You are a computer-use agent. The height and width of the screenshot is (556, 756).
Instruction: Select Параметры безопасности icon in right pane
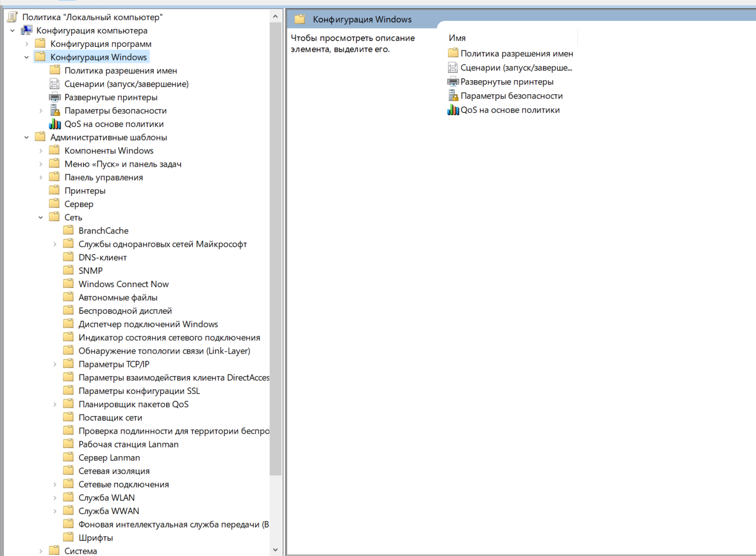coord(453,96)
